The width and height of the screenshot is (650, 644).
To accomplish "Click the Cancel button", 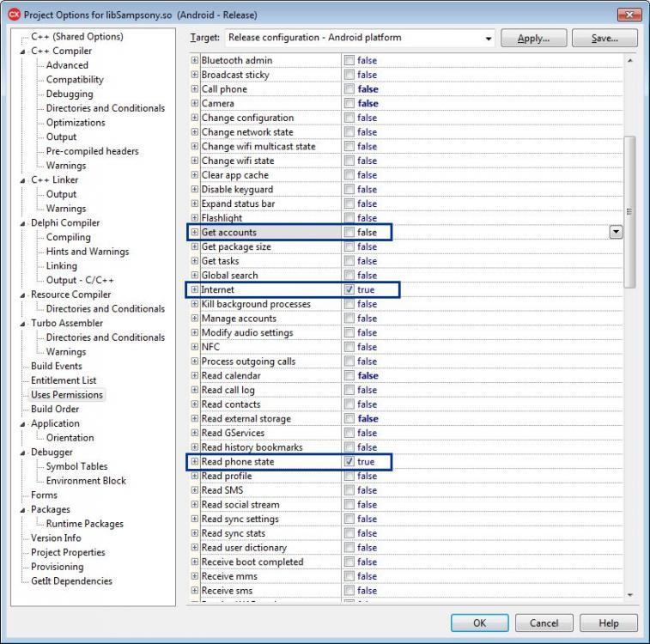I will [544, 623].
